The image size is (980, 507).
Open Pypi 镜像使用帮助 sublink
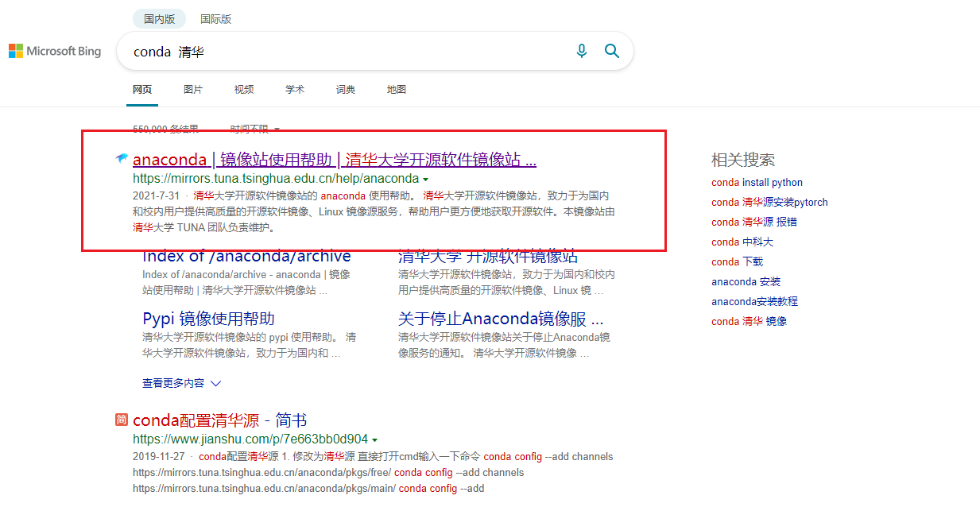tap(208, 319)
